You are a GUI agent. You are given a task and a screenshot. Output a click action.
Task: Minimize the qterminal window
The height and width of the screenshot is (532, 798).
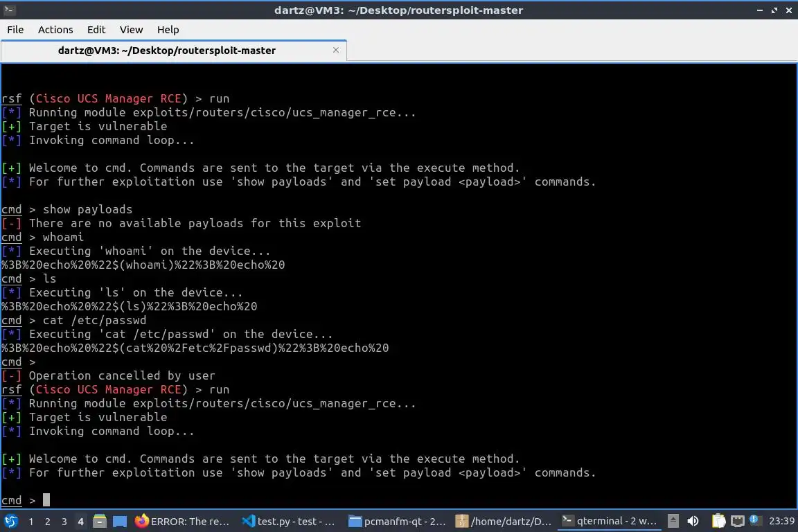tap(759, 10)
